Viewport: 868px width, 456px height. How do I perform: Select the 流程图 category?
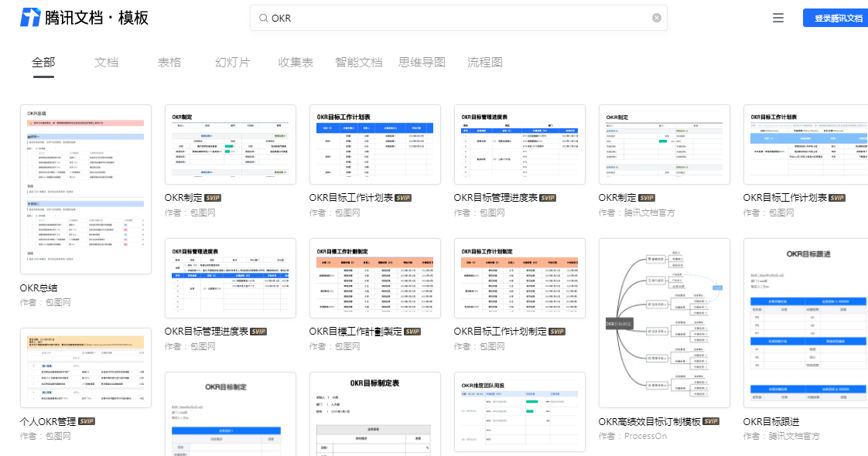point(484,62)
